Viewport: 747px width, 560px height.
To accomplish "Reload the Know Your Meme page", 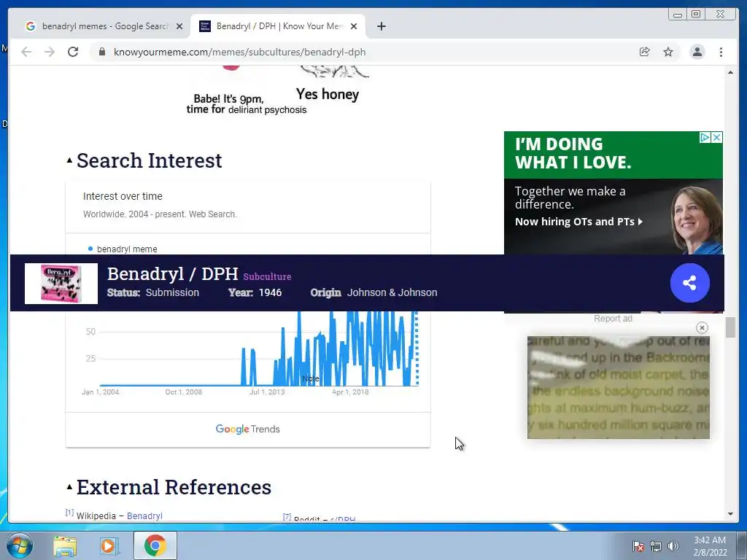I will point(73,52).
